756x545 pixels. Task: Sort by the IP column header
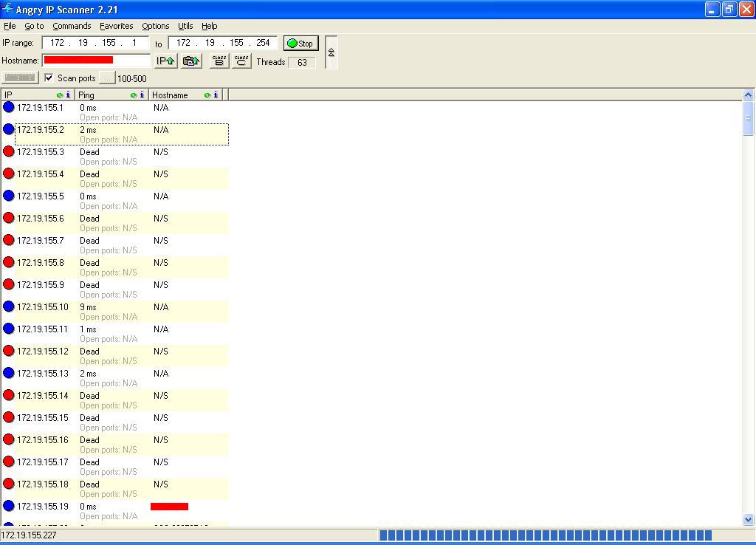click(x=38, y=95)
